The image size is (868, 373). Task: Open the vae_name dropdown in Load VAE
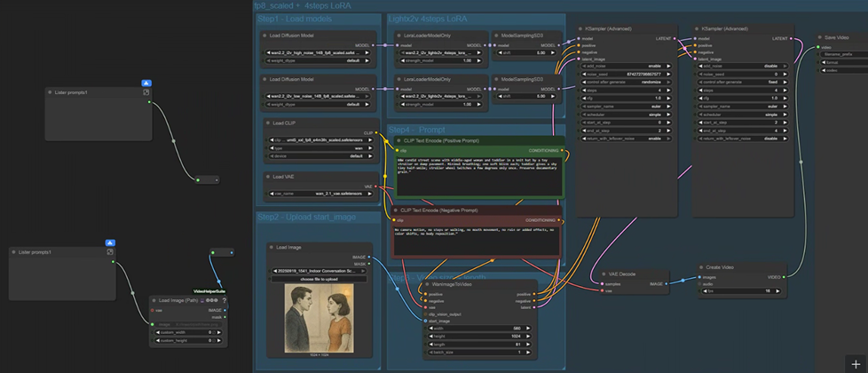click(x=319, y=193)
